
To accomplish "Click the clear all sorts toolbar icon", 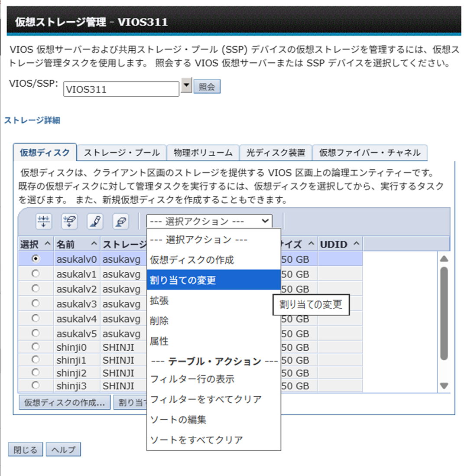I will pyautogui.click(x=121, y=221).
